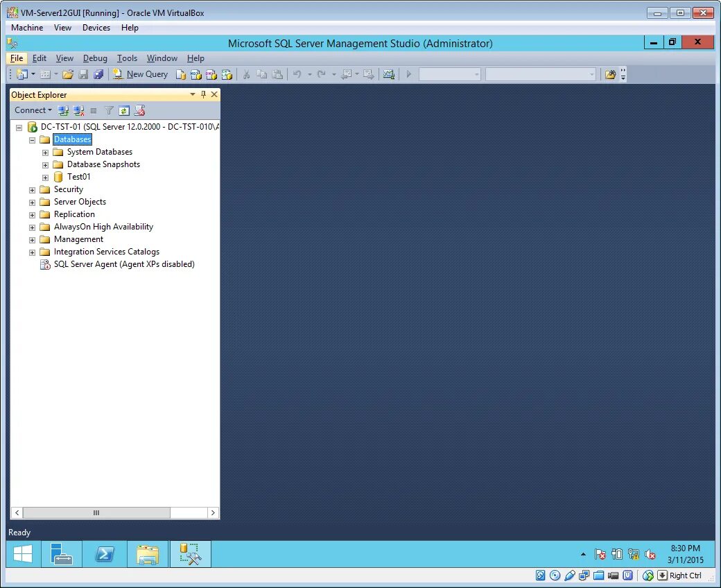Image resolution: width=721 pixels, height=588 pixels.
Task: Click Object Explorer horizontal scrollbar thumb
Action: point(96,512)
